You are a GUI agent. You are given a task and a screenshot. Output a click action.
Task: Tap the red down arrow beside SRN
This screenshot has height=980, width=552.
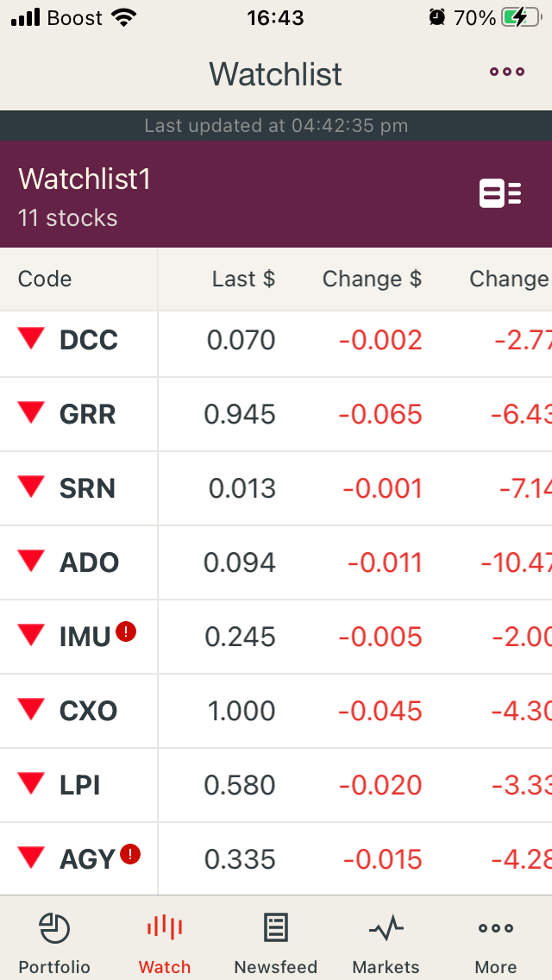tap(31, 487)
